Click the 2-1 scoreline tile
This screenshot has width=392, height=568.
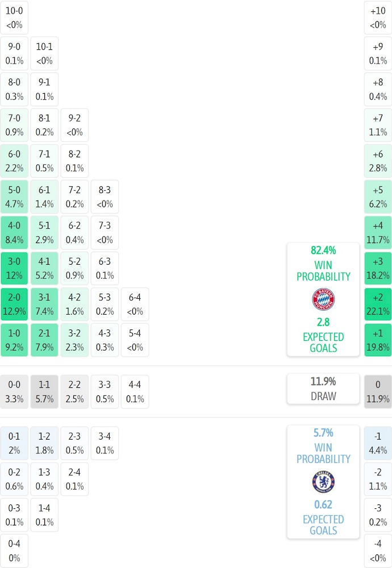[44, 340]
